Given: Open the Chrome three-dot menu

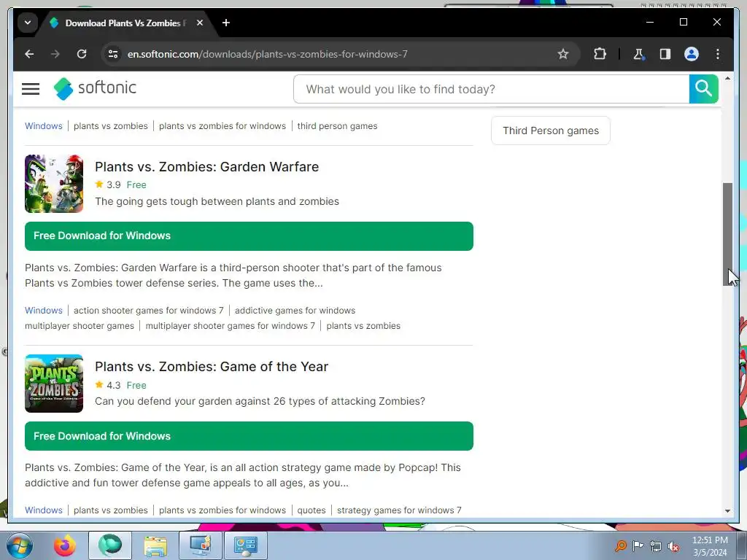Looking at the screenshot, I should click(x=718, y=54).
